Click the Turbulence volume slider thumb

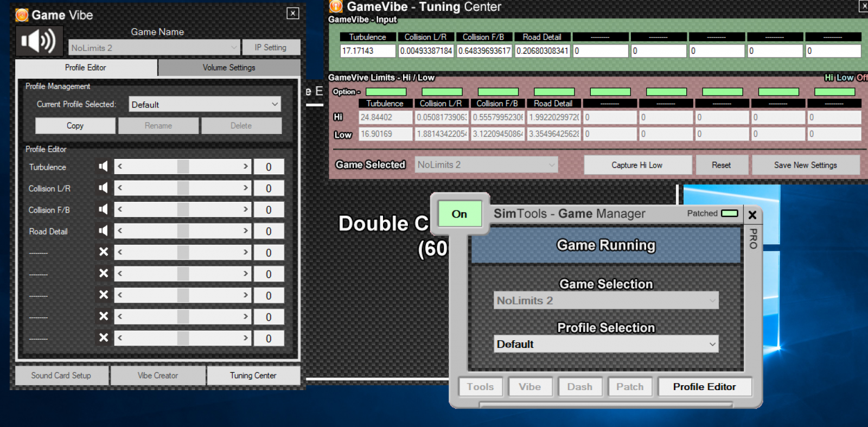click(183, 167)
